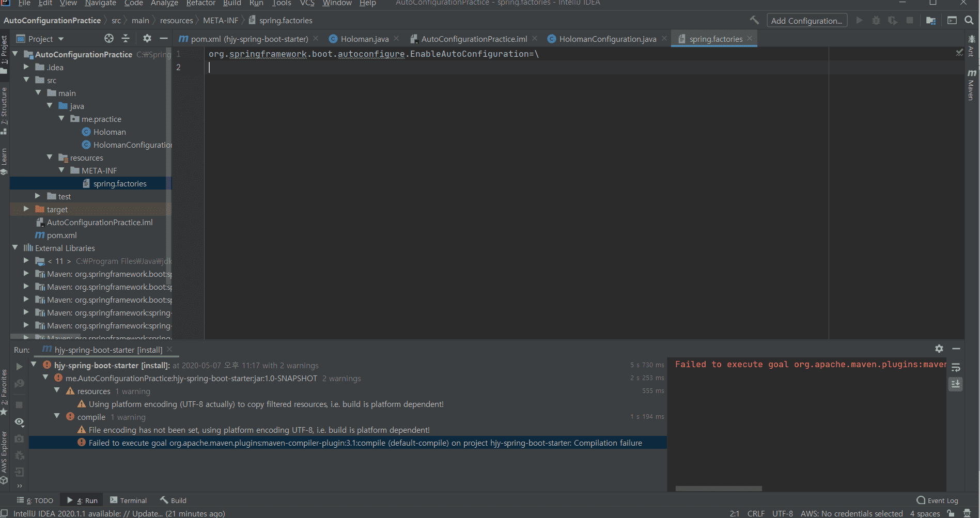Open the VCS menu
The height and width of the screenshot is (518, 980).
pos(307,3)
